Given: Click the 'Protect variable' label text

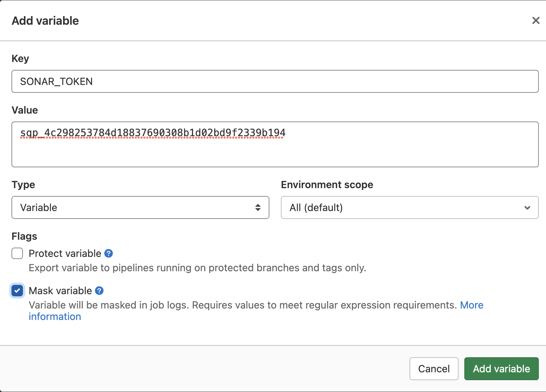Looking at the screenshot, I should pyautogui.click(x=65, y=253).
